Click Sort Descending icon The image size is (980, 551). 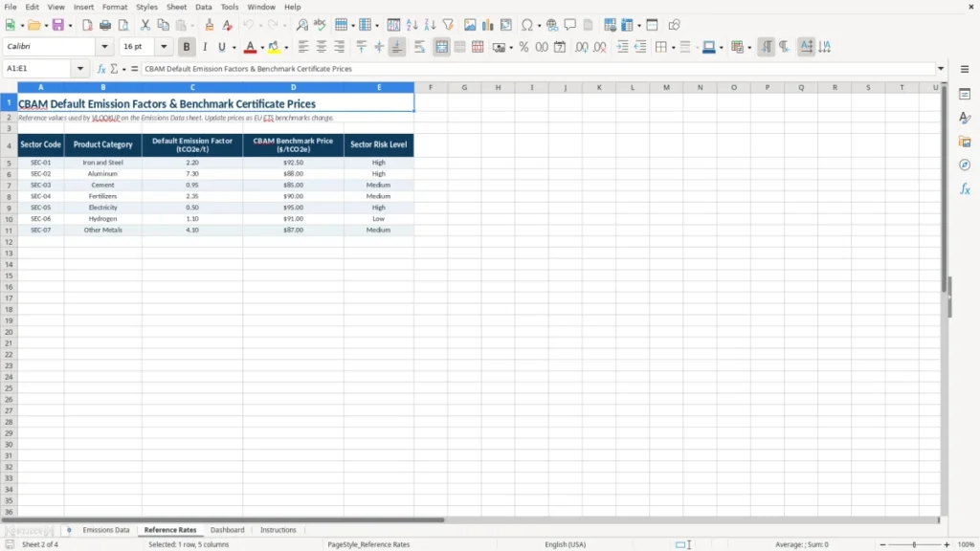click(430, 25)
